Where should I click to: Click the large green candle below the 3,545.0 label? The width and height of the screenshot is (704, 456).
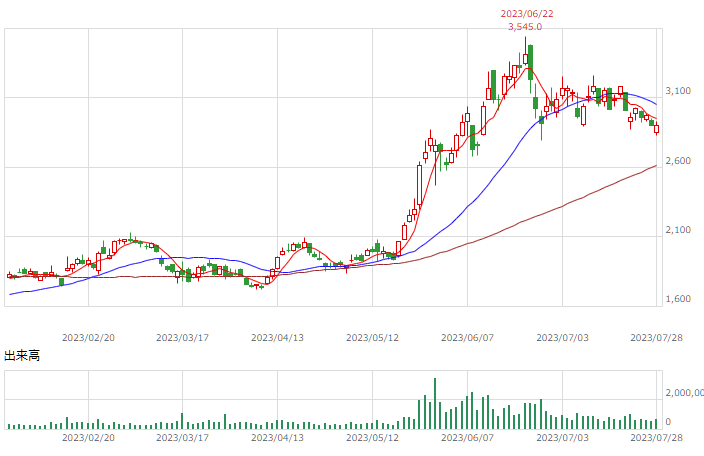click(531, 62)
